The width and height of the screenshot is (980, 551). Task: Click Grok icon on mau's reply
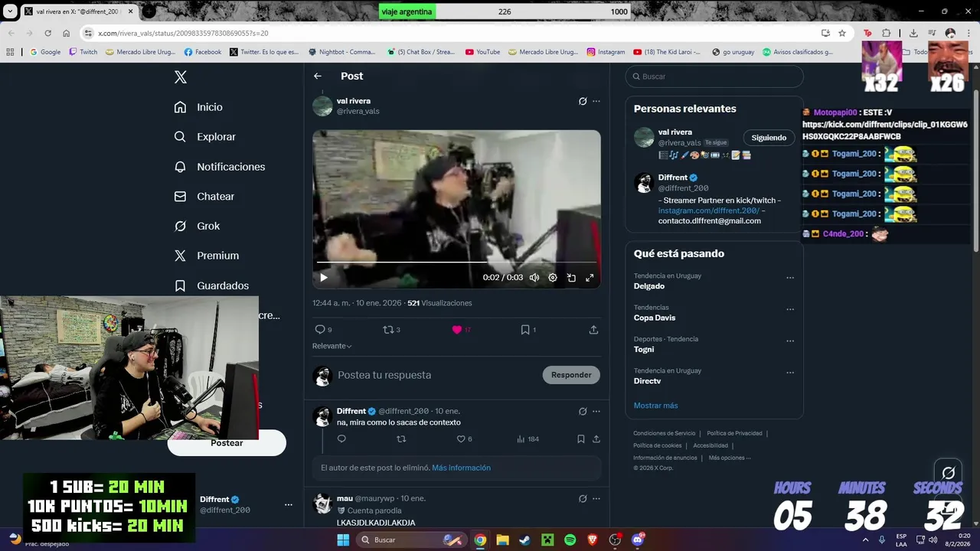point(583,498)
